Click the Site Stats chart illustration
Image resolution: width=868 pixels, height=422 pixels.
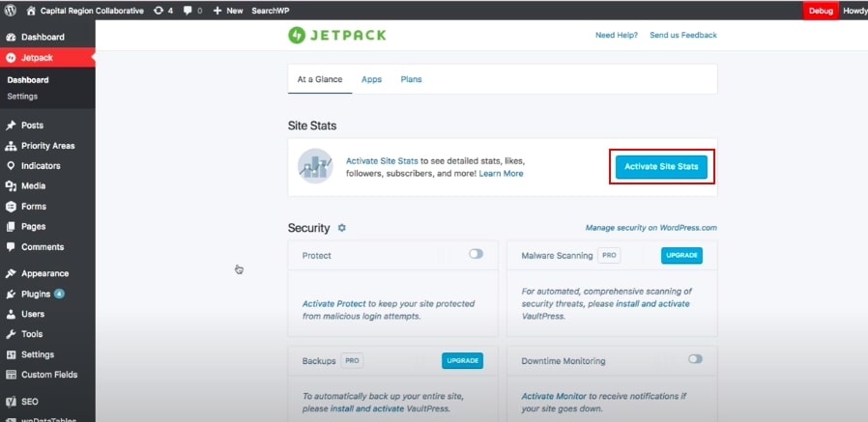[315, 166]
